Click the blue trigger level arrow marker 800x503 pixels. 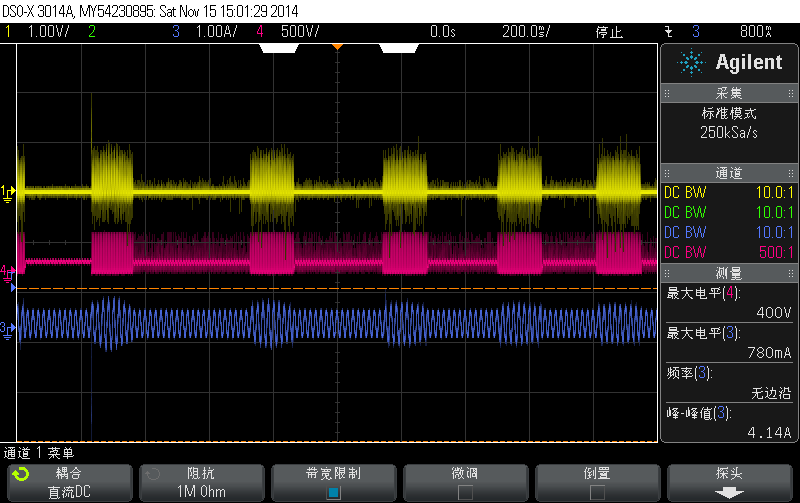tap(13, 288)
